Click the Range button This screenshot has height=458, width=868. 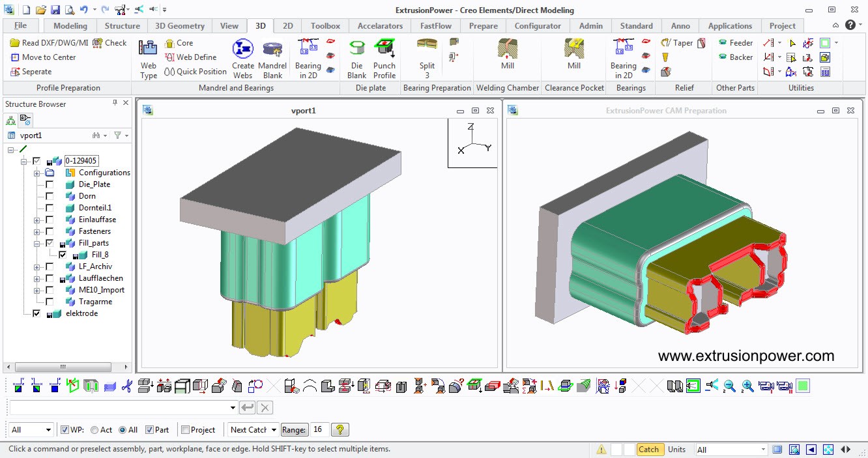pyautogui.click(x=294, y=430)
